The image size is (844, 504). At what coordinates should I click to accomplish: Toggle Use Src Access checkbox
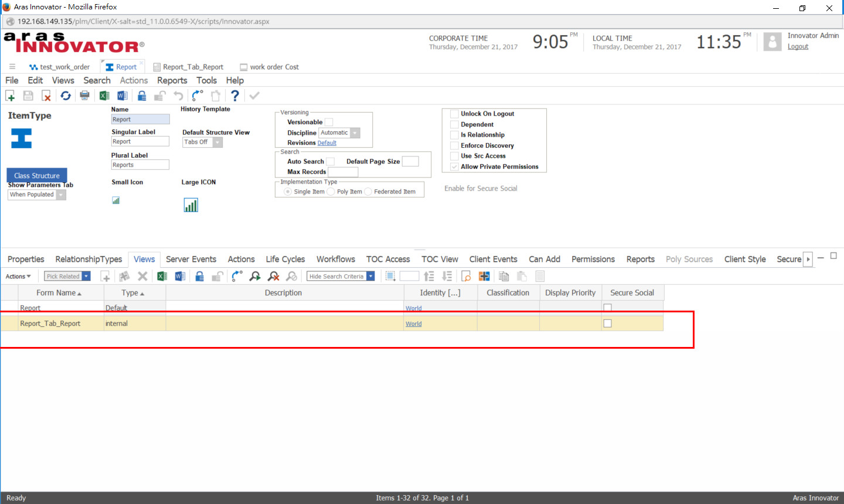[454, 156]
